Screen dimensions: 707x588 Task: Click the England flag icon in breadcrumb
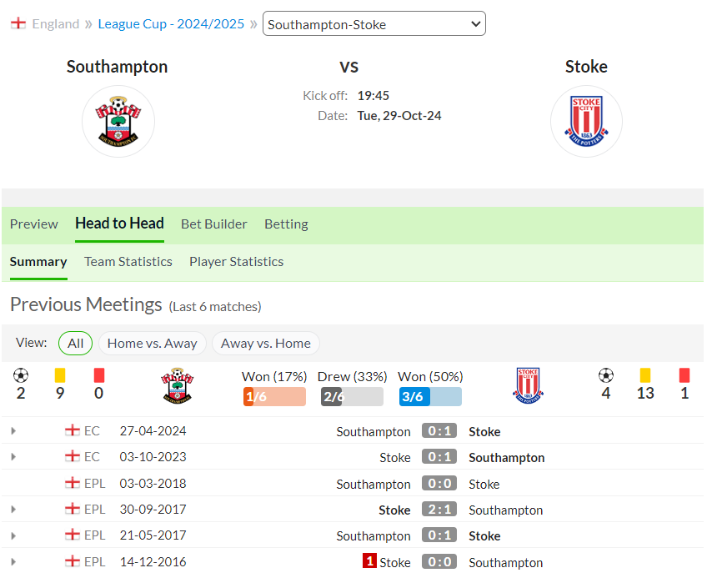click(x=18, y=23)
